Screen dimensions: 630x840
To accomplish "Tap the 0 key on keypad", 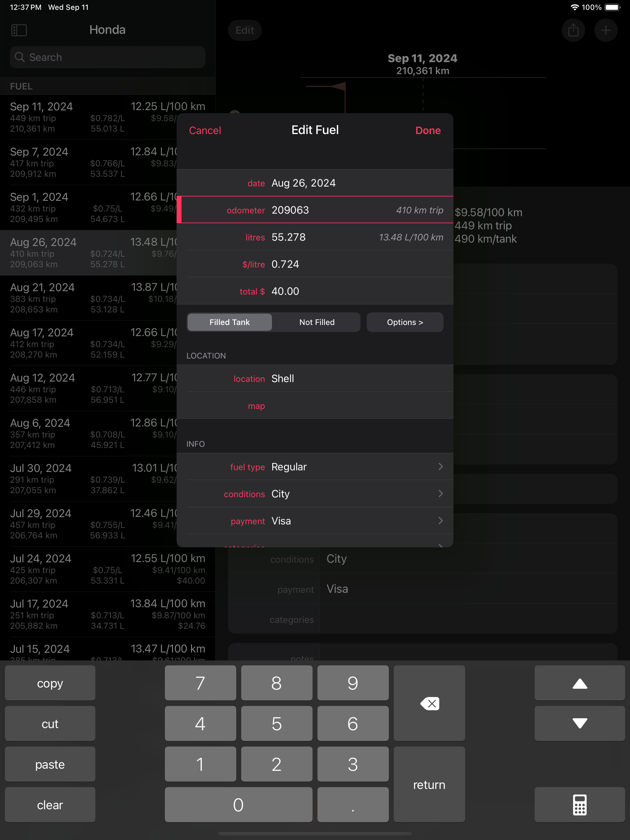I will click(238, 804).
